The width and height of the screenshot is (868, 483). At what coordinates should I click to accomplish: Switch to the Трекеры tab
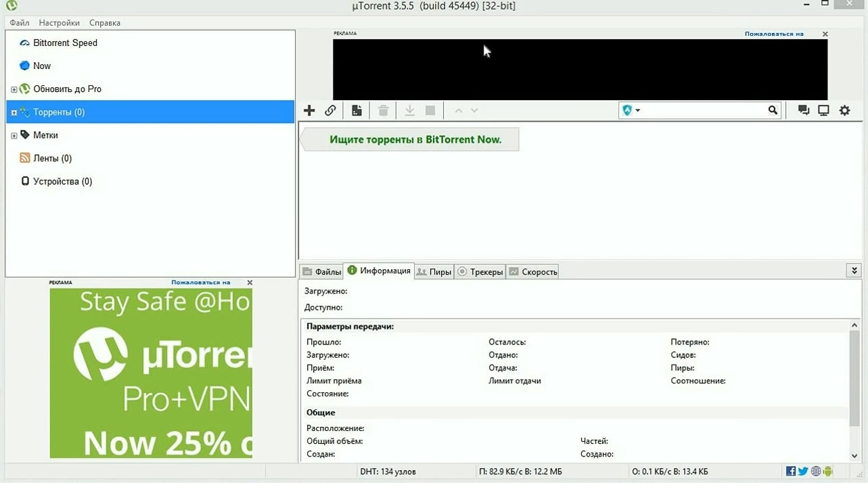click(x=480, y=271)
